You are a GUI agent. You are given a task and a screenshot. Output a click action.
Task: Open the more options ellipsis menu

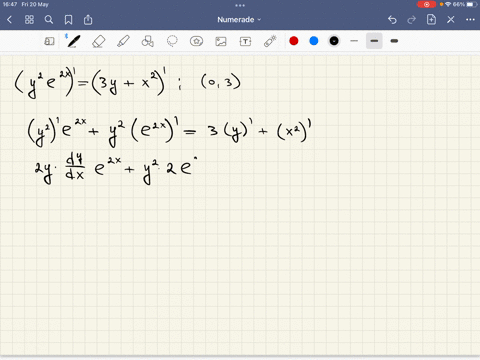(x=470, y=20)
